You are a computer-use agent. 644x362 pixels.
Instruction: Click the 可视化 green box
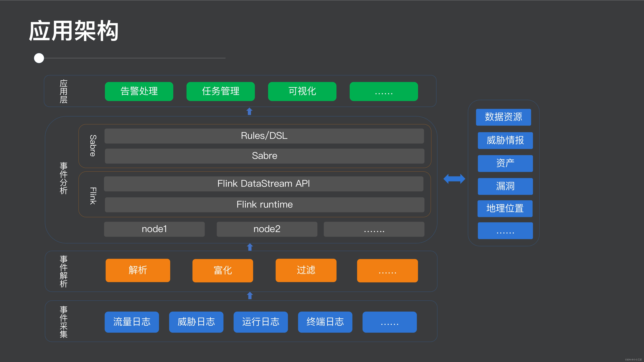pos(302,91)
